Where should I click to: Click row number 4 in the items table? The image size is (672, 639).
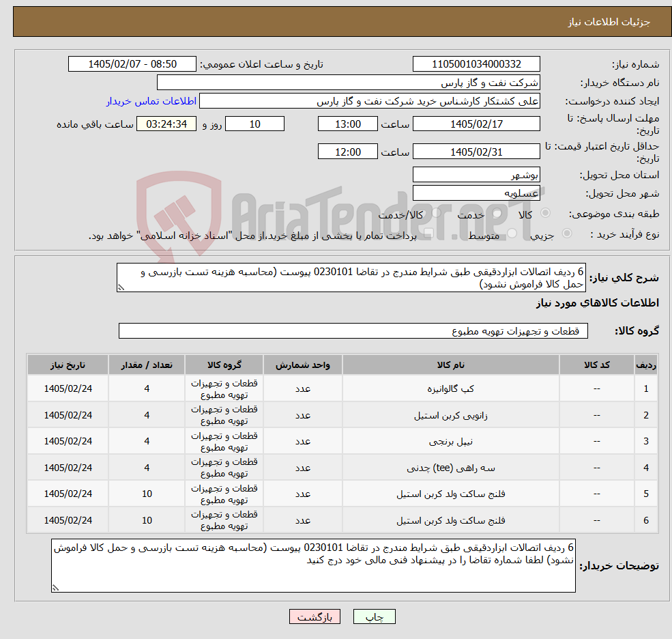[x=646, y=468]
